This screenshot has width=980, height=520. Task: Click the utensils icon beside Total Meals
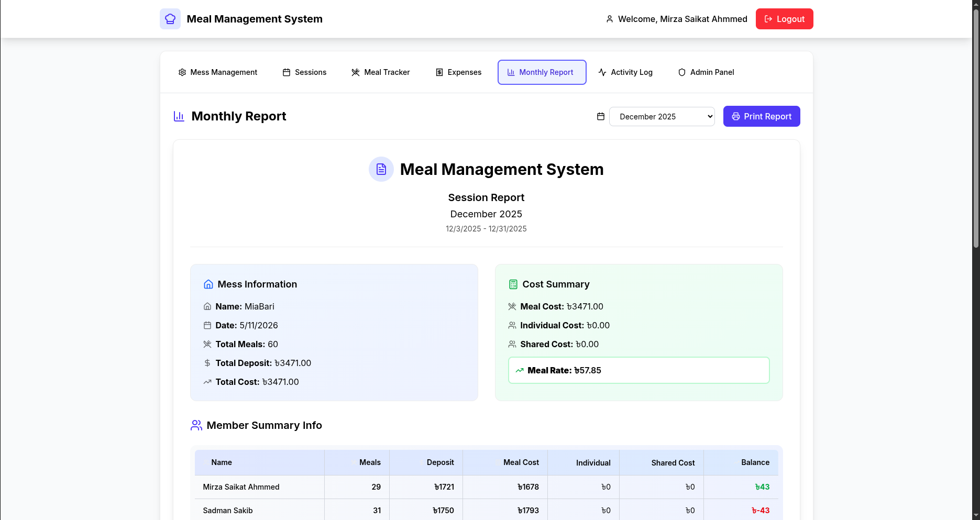click(x=207, y=344)
